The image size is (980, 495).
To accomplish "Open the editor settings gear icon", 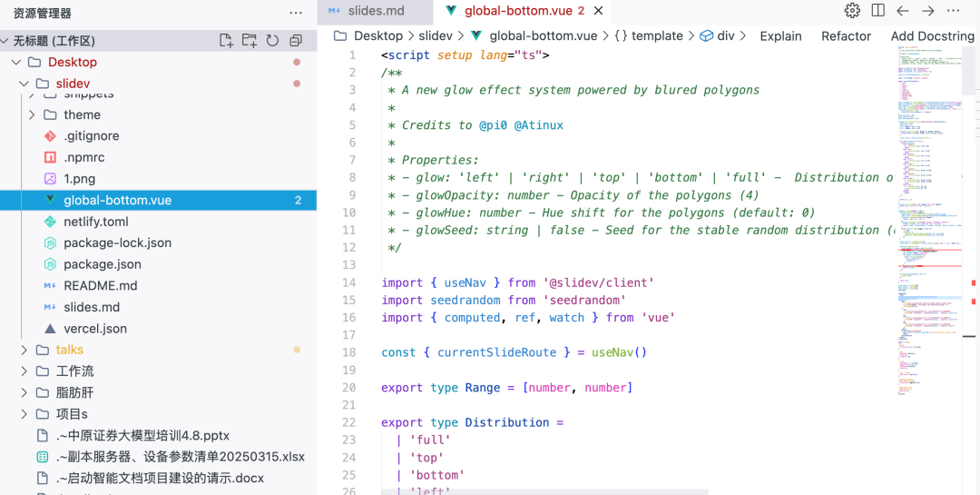I will click(x=852, y=11).
